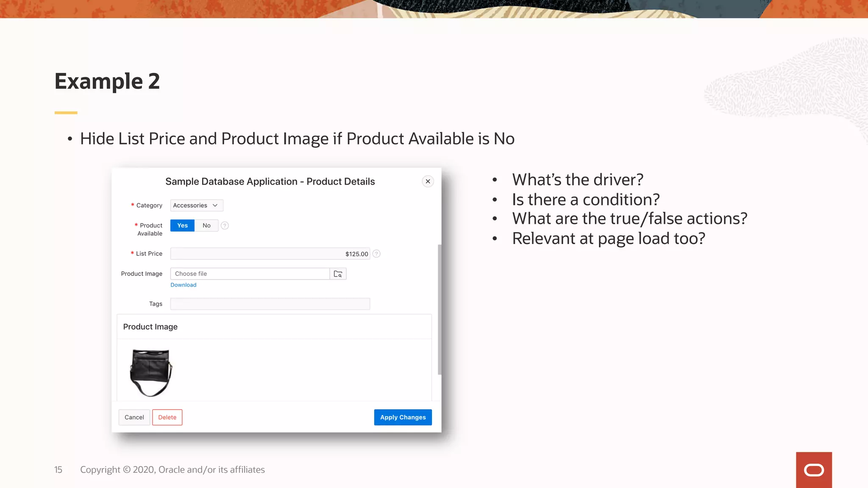Select 'Relevant at page load too?' text
Viewport: 868px width, 488px height.
(x=609, y=238)
